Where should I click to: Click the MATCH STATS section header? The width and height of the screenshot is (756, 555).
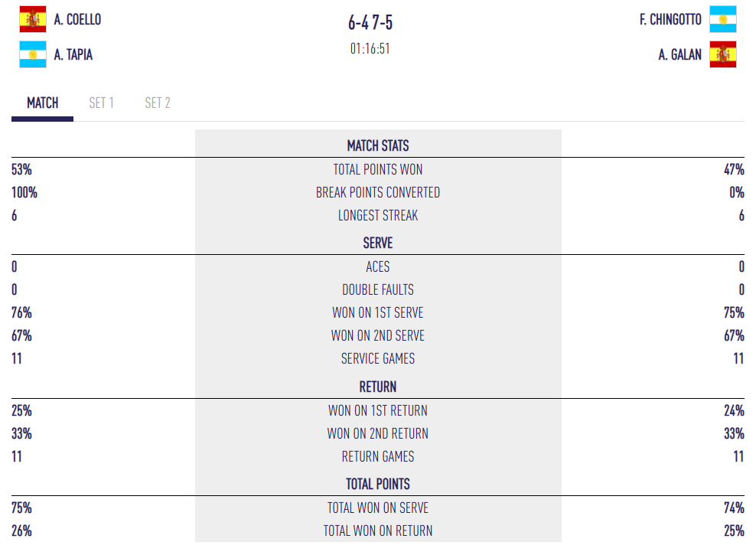[378, 145]
